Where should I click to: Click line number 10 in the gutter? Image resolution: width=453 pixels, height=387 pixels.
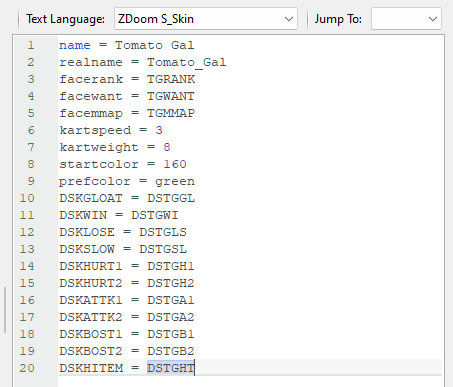point(27,198)
